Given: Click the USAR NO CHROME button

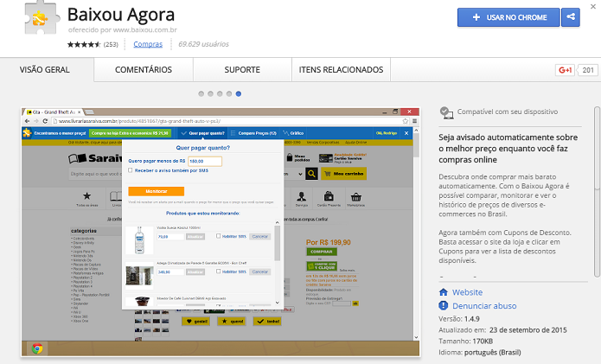Looking at the screenshot, I should (x=508, y=17).
